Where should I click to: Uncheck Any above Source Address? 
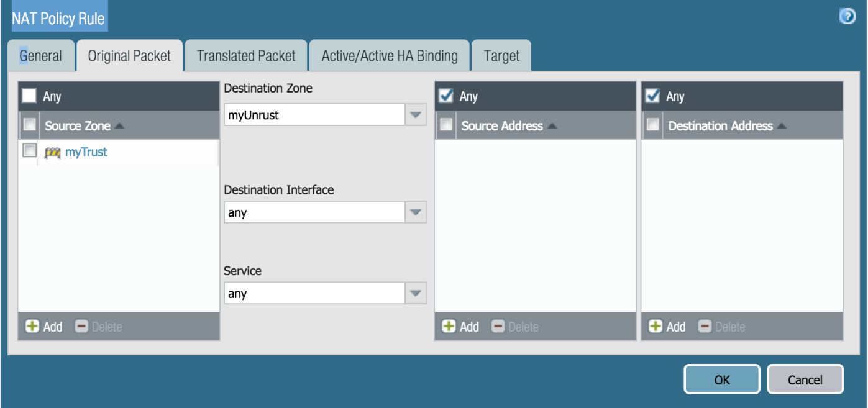(445, 96)
